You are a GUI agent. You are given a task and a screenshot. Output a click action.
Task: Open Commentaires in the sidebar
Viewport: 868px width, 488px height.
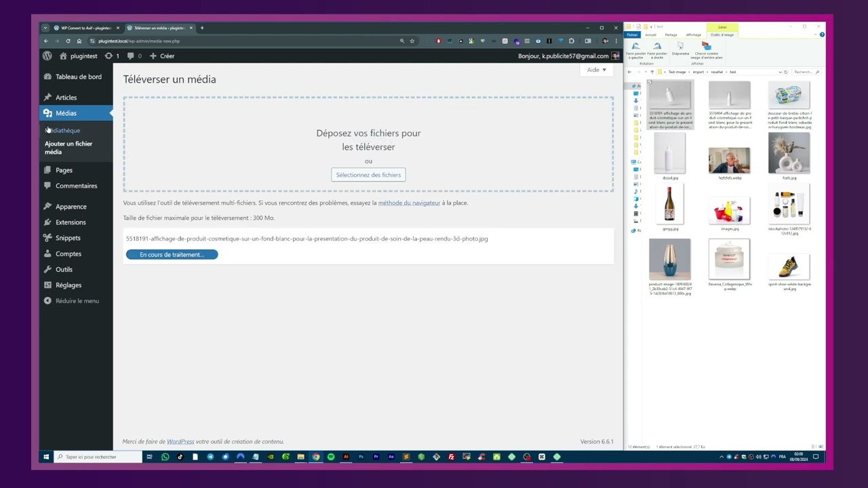(76, 186)
